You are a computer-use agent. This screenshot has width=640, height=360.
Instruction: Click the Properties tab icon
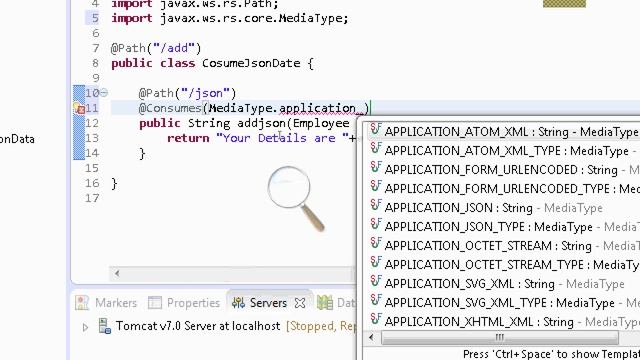[x=155, y=302]
